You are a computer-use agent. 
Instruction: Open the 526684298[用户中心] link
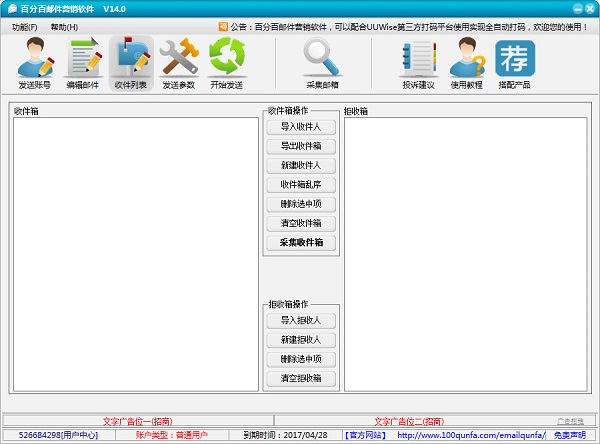(59, 435)
